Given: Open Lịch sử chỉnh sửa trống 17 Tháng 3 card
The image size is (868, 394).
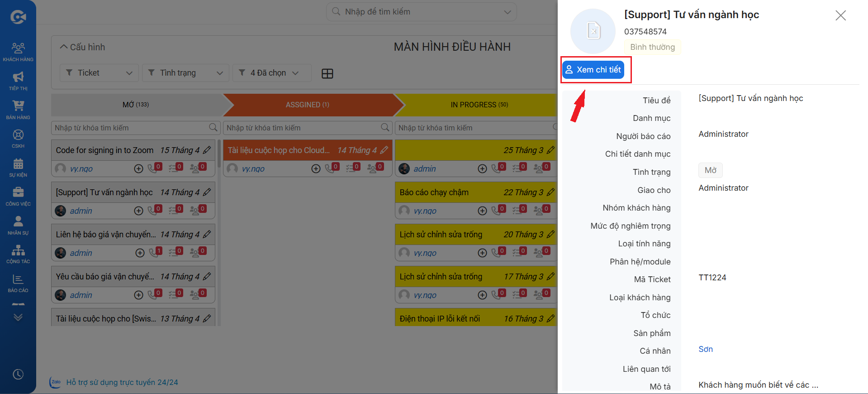Looking at the screenshot, I should (441, 276).
